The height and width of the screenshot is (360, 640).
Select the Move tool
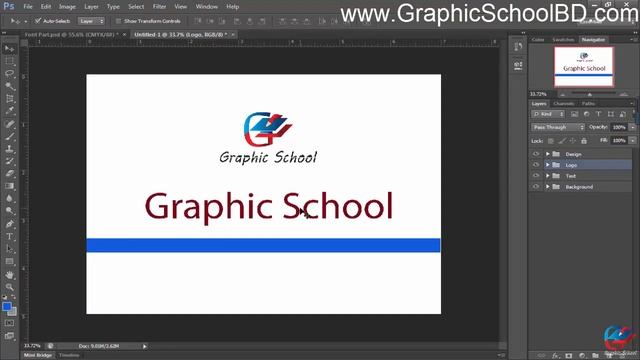tap(9, 49)
